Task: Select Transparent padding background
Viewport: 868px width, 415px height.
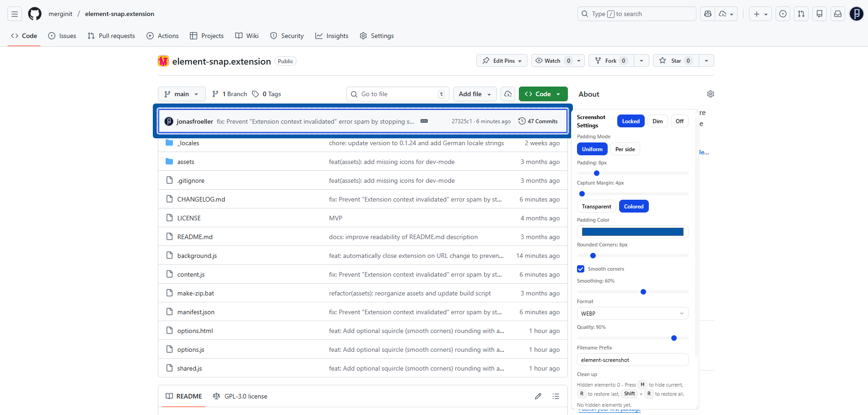Action: click(596, 206)
